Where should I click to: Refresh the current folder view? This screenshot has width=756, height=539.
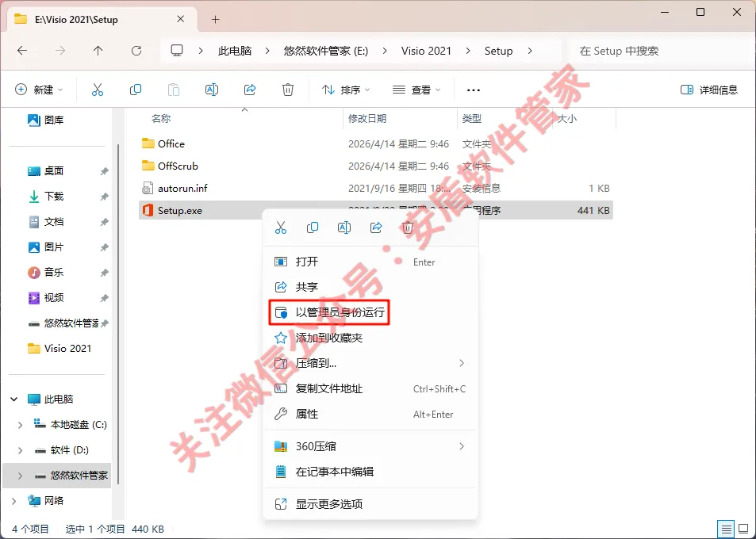pos(136,51)
